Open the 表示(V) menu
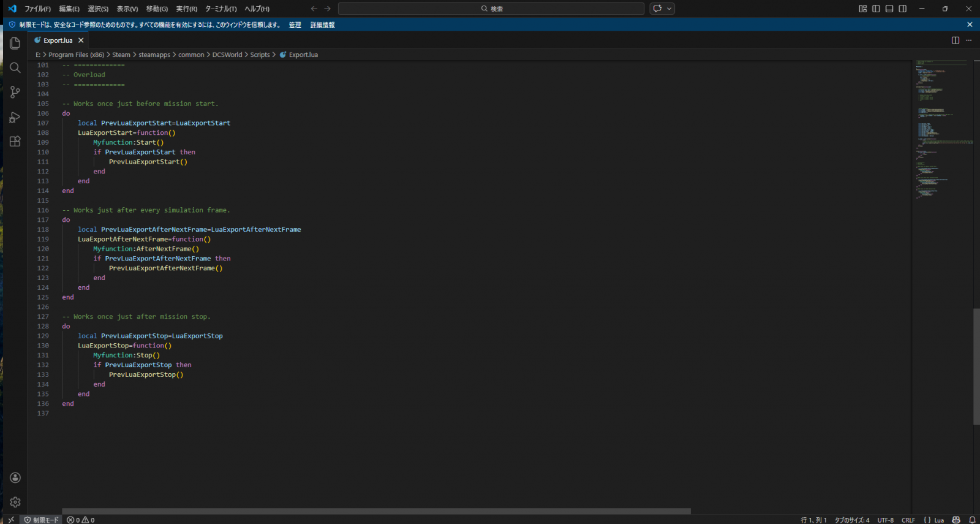The width and height of the screenshot is (980, 524). (x=127, y=9)
